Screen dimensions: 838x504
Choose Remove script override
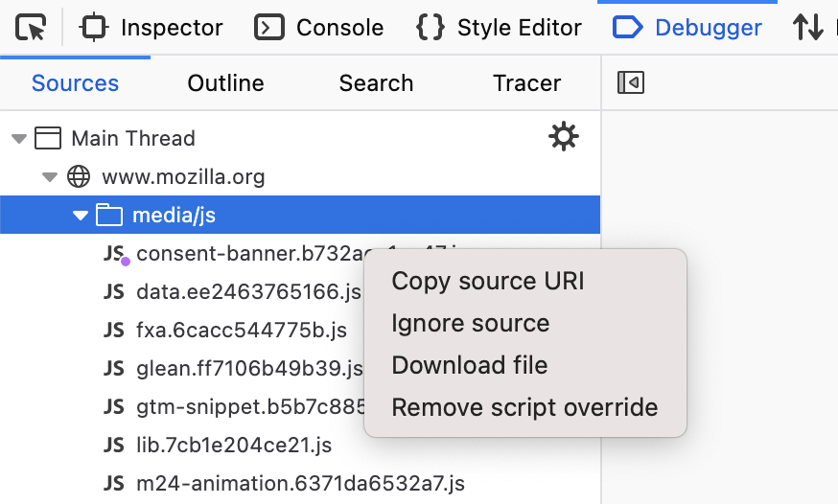[524, 407]
